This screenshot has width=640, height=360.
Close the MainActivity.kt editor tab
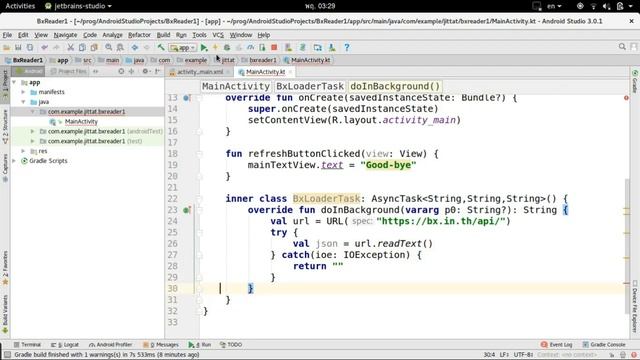290,72
